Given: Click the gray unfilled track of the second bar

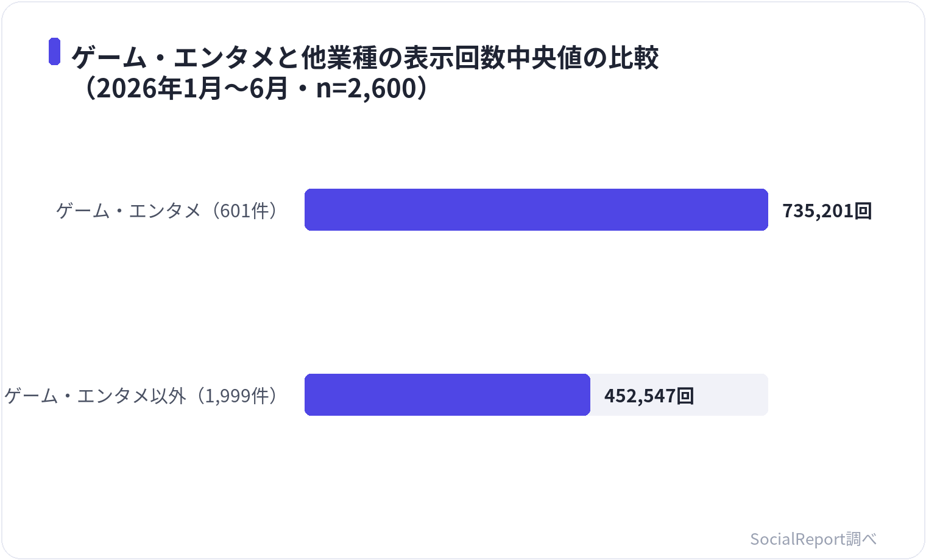Looking at the screenshot, I should pyautogui.click(x=731, y=395).
